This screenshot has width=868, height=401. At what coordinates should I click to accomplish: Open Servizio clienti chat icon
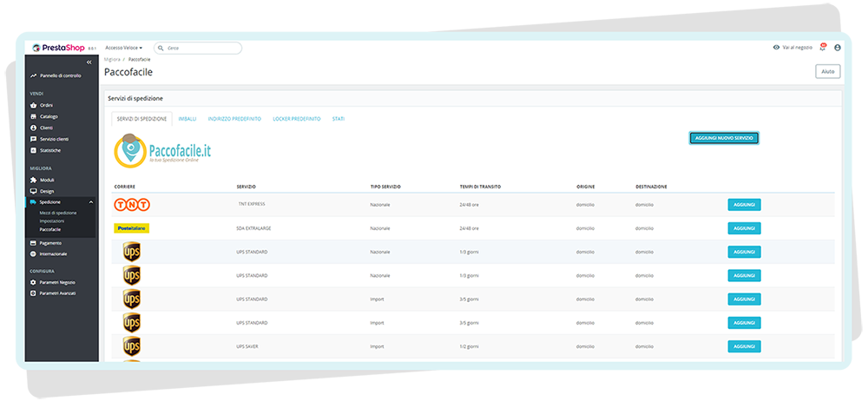33,139
